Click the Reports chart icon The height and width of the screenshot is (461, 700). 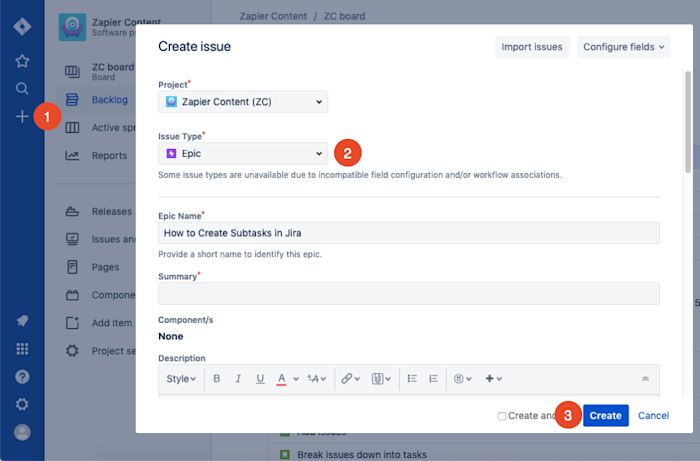pyautogui.click(x=72, y=155)
